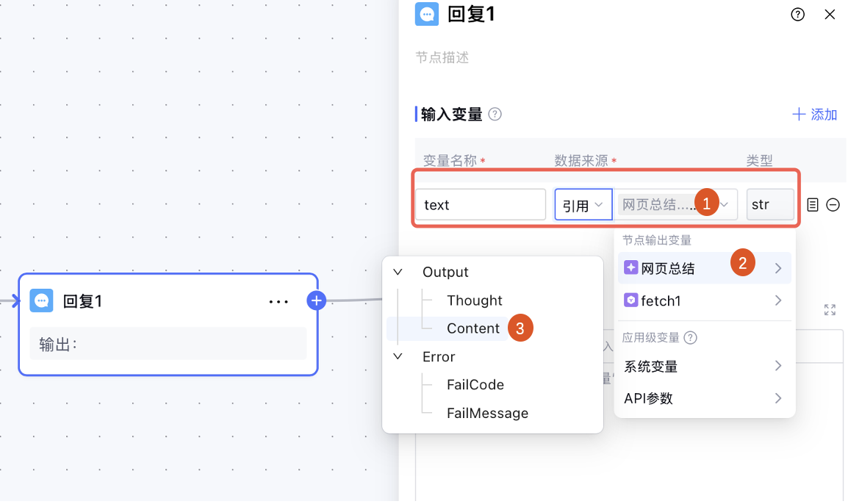Click the 添加 button to add variable
Image resolution: width=848 pixels, height=504 pixels.
click(x=814, y=115)
